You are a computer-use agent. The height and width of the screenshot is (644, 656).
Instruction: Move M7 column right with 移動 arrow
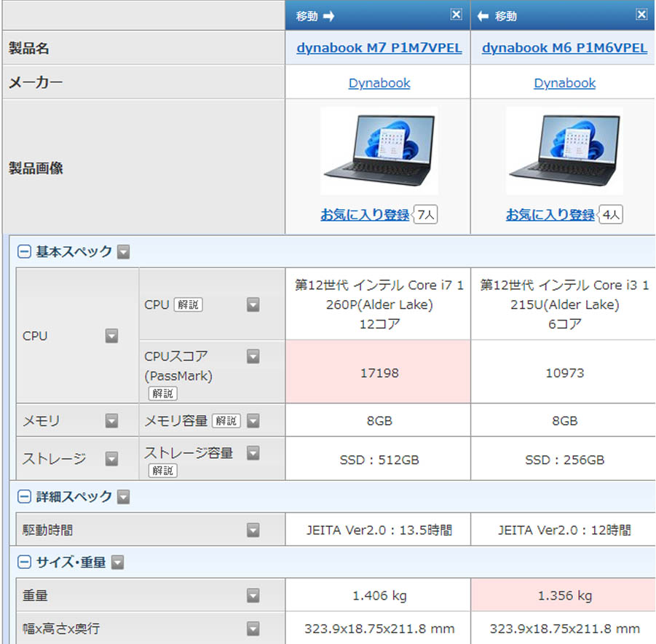tap(315, 16)
